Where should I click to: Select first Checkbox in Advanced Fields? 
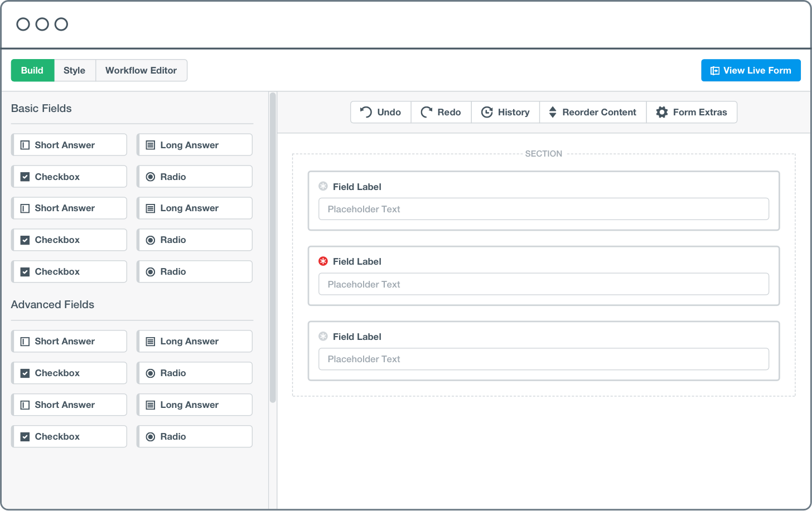click(x=69, y=373)
